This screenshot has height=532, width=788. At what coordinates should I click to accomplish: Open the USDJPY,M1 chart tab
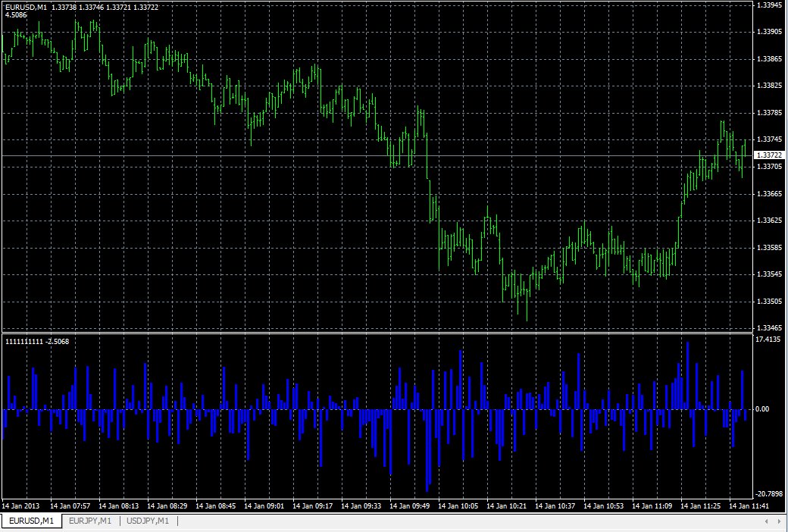[148, 521]
